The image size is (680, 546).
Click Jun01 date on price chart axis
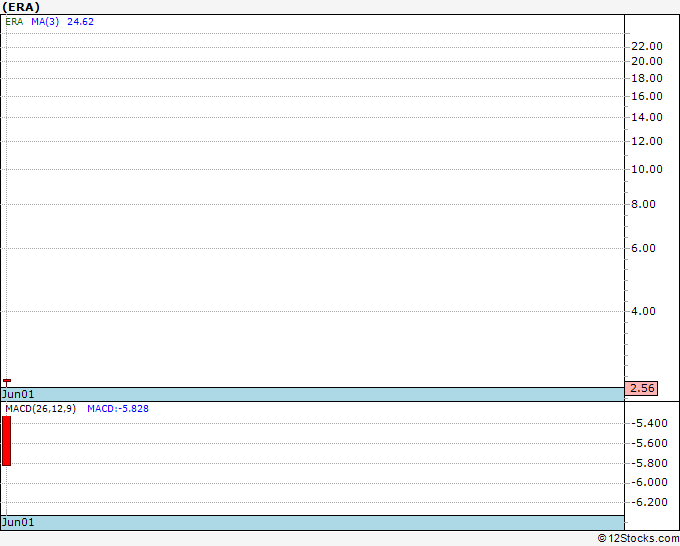pos(18,394)
